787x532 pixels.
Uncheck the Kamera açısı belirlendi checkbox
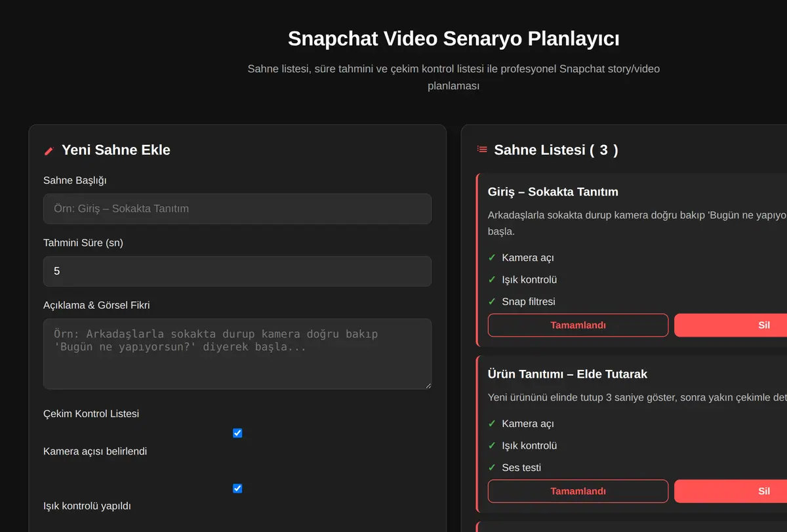[237, 433]
